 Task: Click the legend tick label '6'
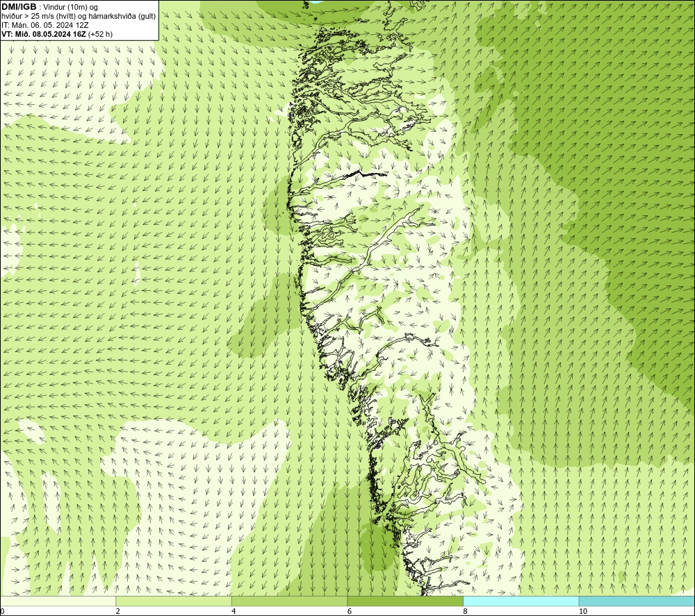[350, 611]
